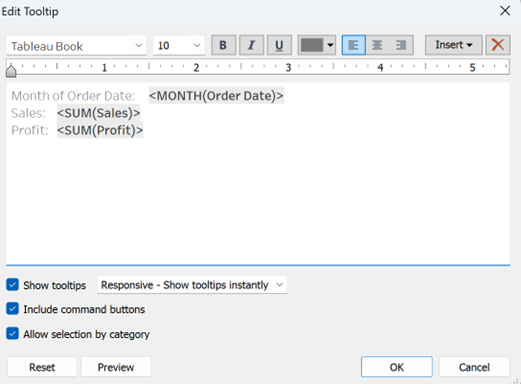Toggle bold formatting button
This screenshot has width=521, height=384.
click(x=224, y=45)
